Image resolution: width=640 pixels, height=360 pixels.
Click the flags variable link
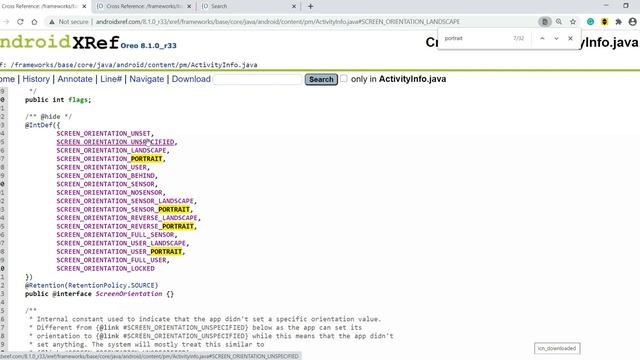78,100
